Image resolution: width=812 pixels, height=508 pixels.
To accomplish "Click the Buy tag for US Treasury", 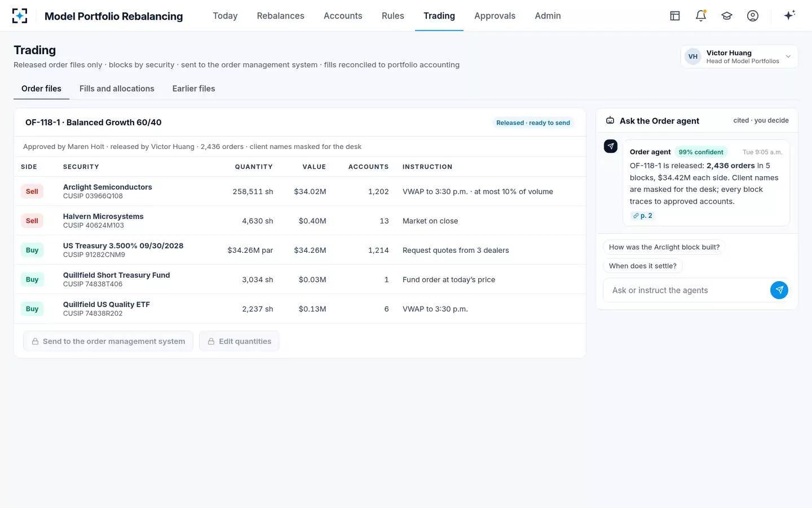I will [x=32, y=250].
